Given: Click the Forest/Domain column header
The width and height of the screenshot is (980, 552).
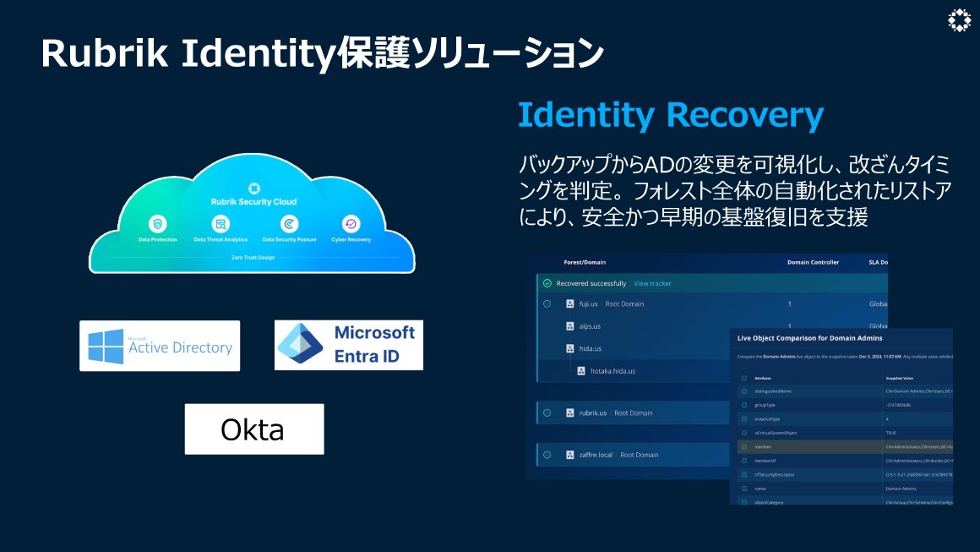Looking at the screenshot, I should coord(585,263).
